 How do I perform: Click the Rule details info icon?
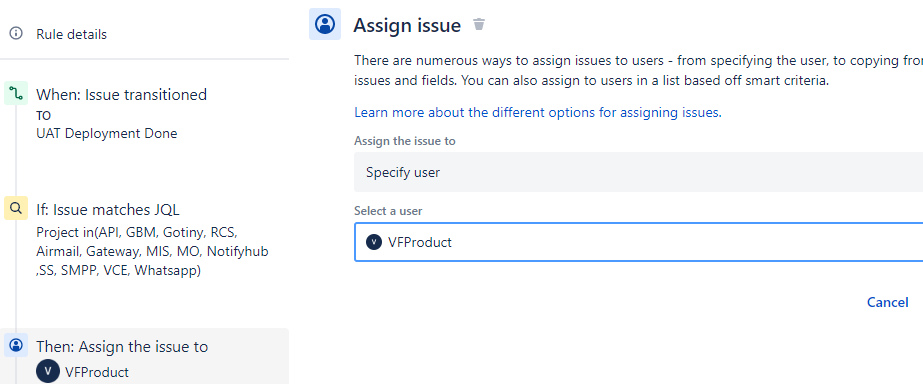point(16,34)
